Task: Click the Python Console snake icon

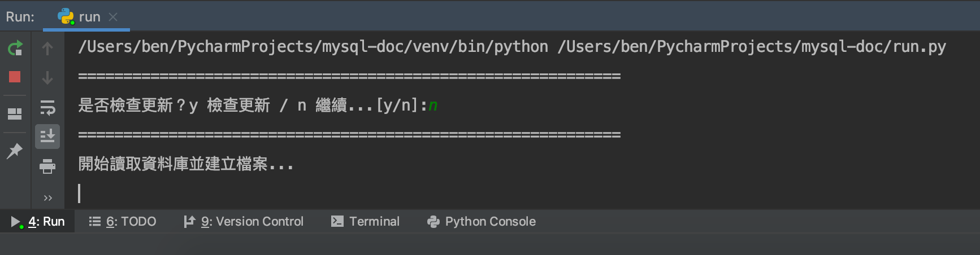Action: click(433, 222)
